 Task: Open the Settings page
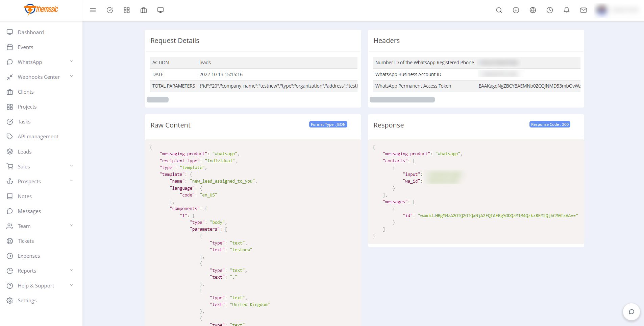click(27, 300)
